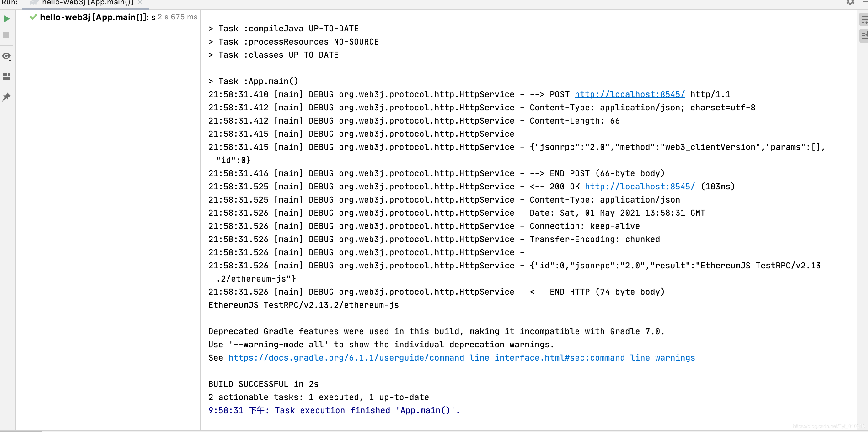Toggle the scroll-to-end icon on the right

[x=865, y=35]
